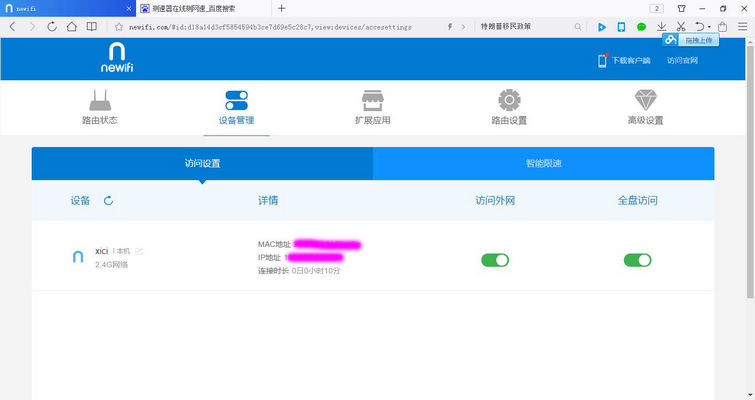
Task: Toggle 访问外网 switch for xici
Action: 495,260
